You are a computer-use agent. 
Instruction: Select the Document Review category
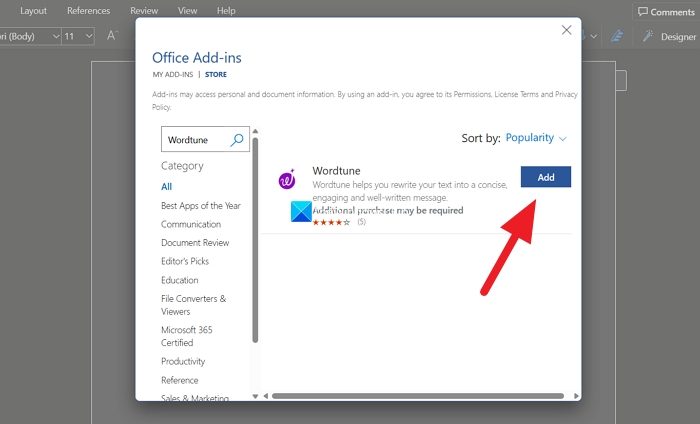coord(195,243)
